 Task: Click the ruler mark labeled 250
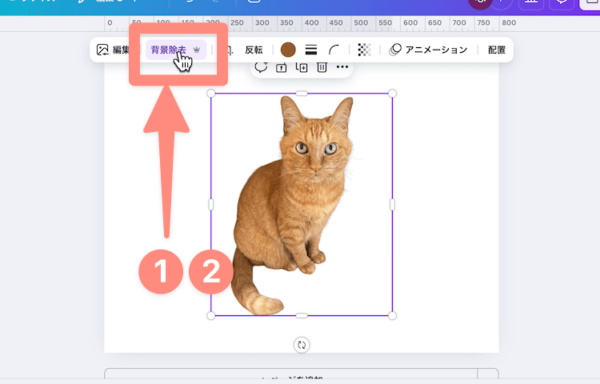pos(237,23)
